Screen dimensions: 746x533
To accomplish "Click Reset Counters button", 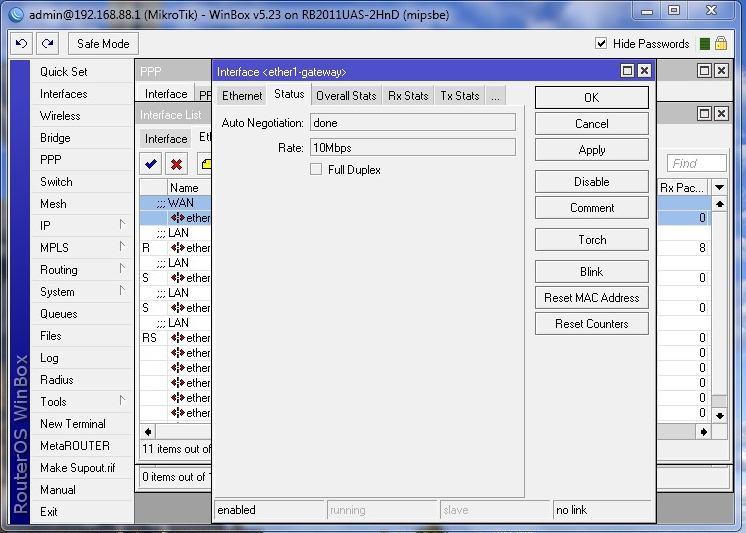I will click(x=591, y=324).
